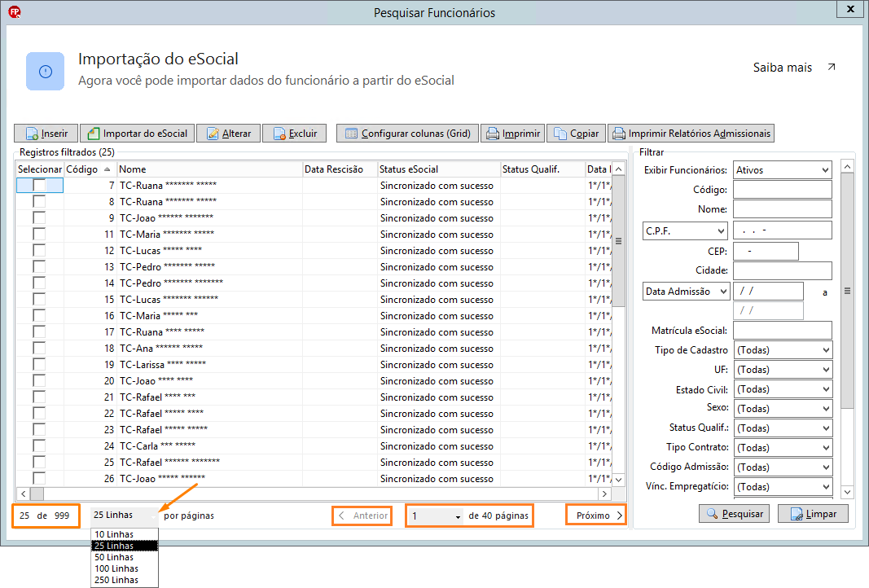Click the grid horizontal scrollbar thumb
The height and width of the screenshot is (588, 869).
pos(37,494)
